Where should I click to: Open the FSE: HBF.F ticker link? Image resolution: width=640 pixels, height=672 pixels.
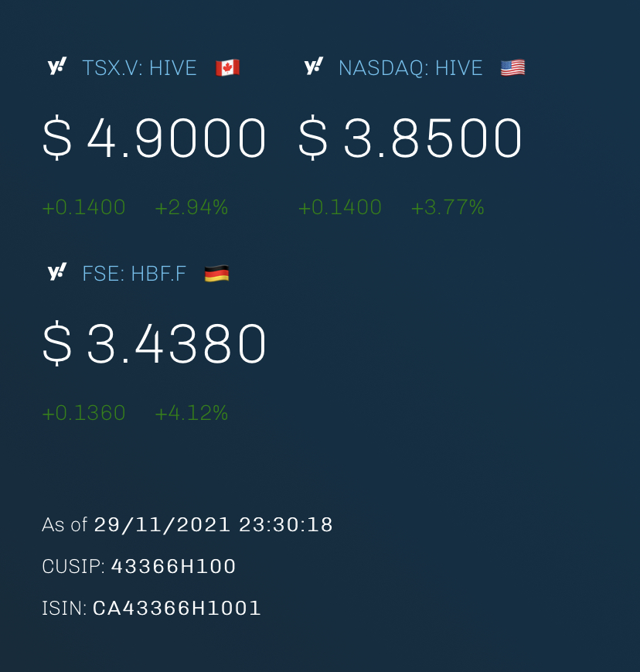[134, 274]
